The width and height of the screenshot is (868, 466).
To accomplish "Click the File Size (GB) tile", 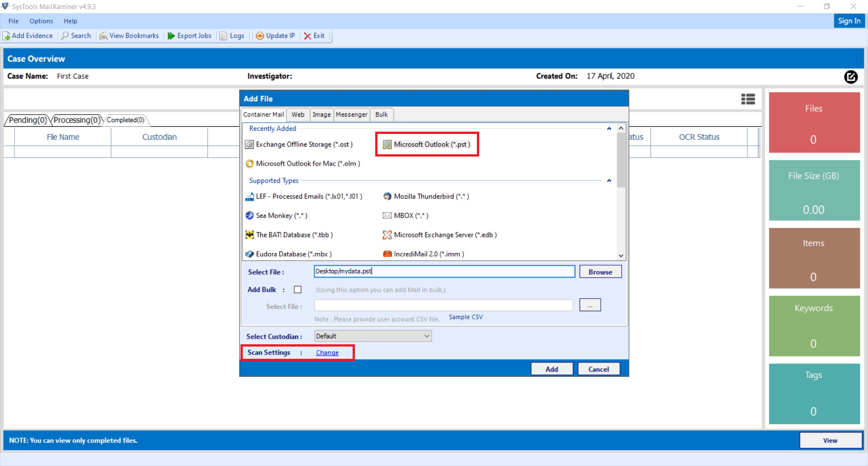I will (814, 190).
